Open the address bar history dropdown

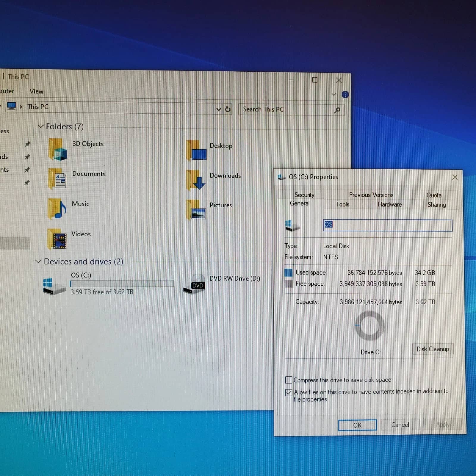(x=219, y=109)
